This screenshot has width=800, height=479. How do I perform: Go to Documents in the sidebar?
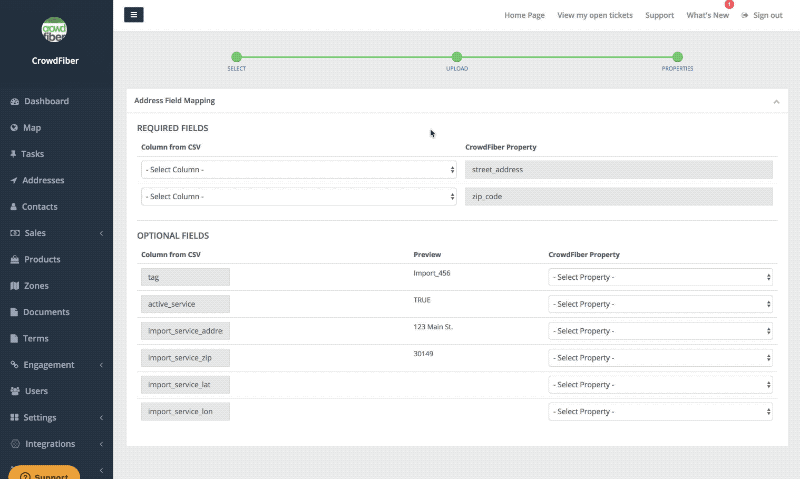pos(46,312)
